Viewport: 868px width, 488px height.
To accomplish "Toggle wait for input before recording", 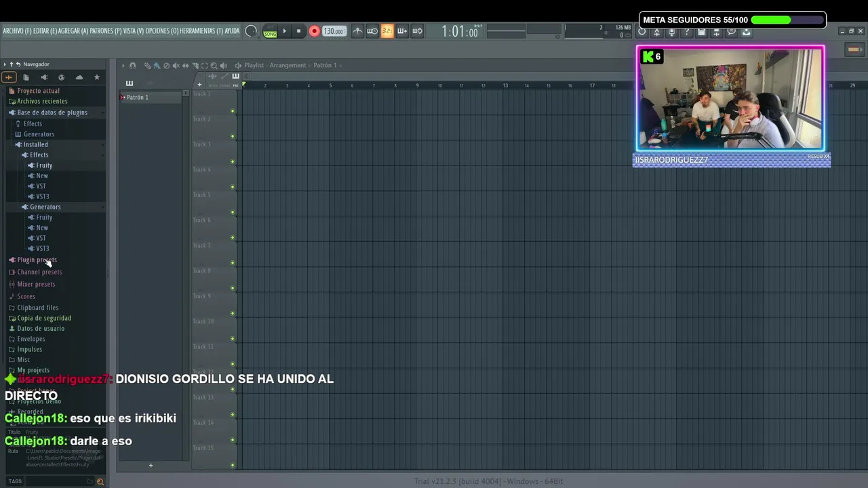I will [x=372, y=31].
